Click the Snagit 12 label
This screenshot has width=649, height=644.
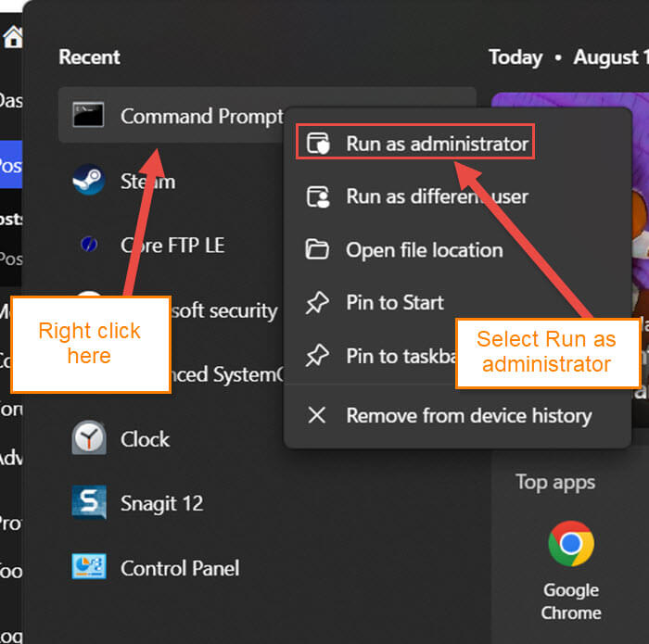[162, 503]
